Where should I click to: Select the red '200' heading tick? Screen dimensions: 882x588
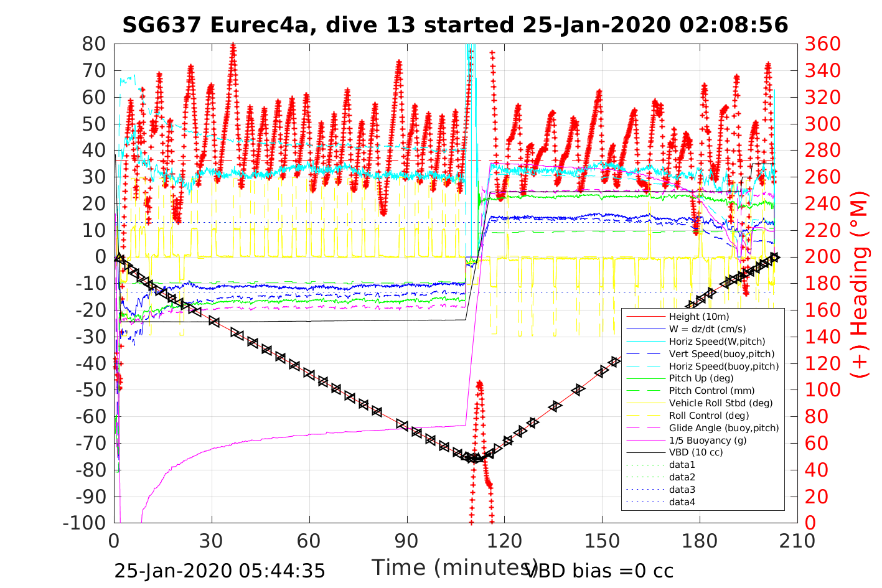823,256
